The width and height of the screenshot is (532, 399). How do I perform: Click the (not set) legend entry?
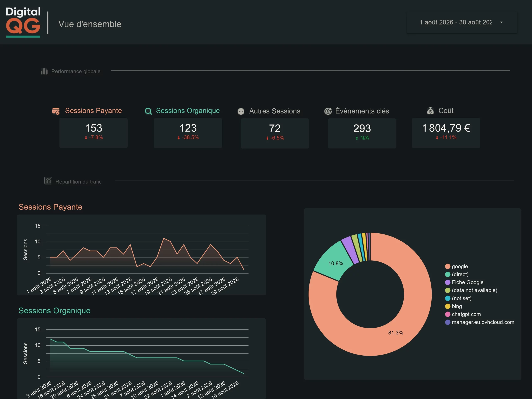click(458, 298)
